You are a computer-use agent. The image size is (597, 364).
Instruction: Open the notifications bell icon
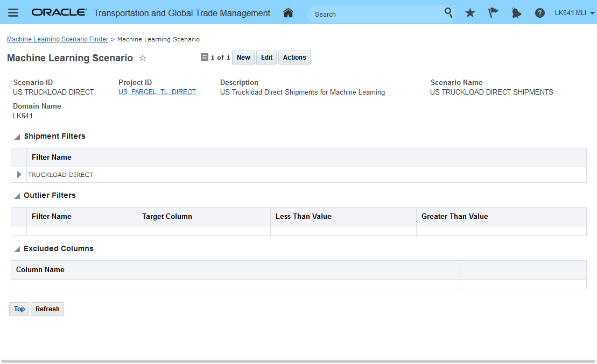[516, 13]
